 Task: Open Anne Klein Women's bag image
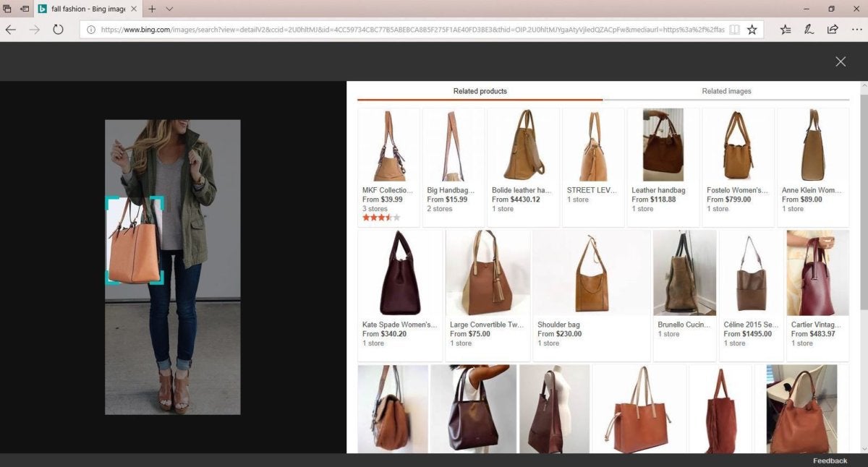(812, 145)
